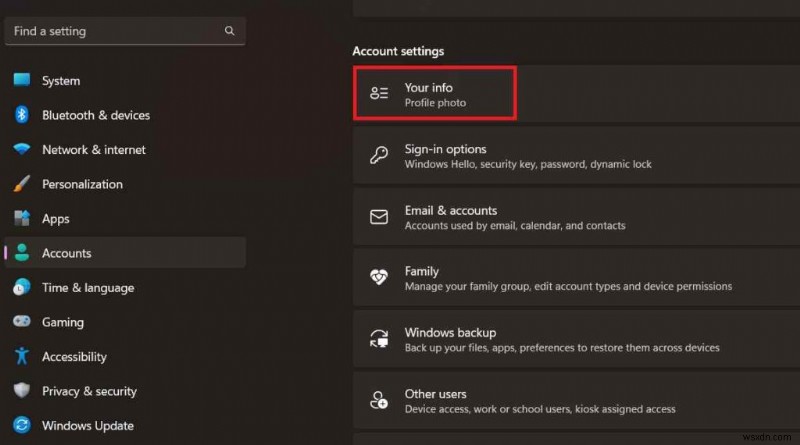Open Family group settings

[576, 278]
